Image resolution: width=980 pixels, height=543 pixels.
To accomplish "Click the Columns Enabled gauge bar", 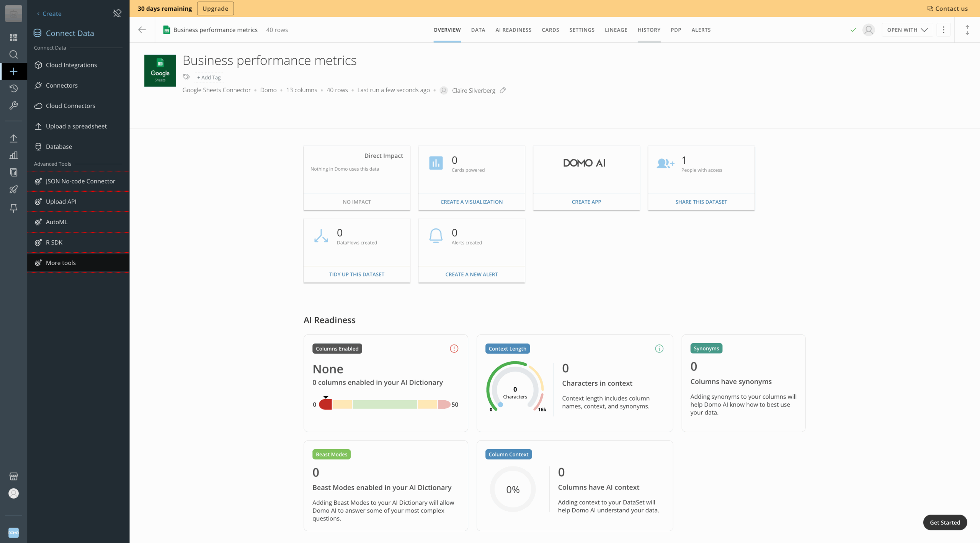I will coord(384,404).
